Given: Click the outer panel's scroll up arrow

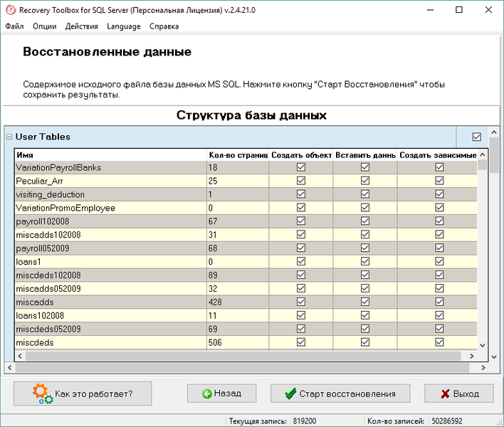Looking at the screenshot, I should 494,132.
